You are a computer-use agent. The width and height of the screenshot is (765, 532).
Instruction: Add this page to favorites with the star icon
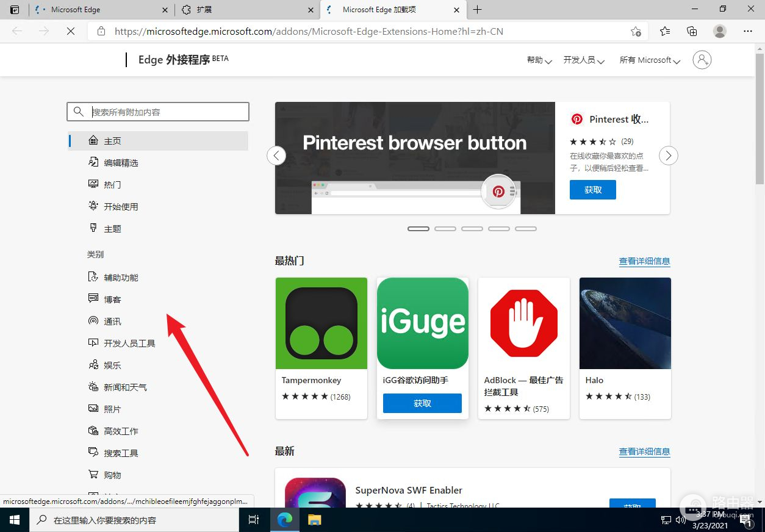[x=636, y=31]
